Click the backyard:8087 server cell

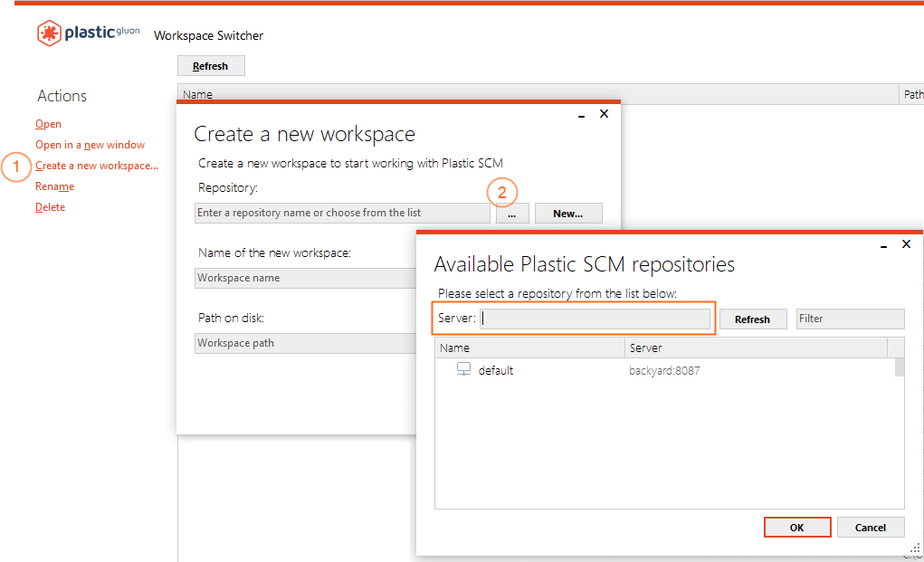[664, 370]
